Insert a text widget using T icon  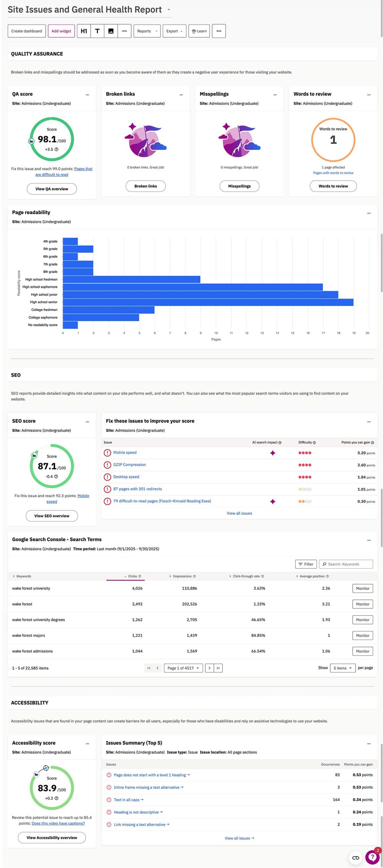pos(97,31)
